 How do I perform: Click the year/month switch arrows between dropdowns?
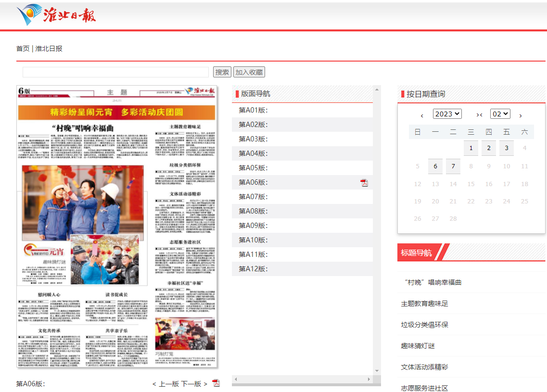[x=479, y=115]
